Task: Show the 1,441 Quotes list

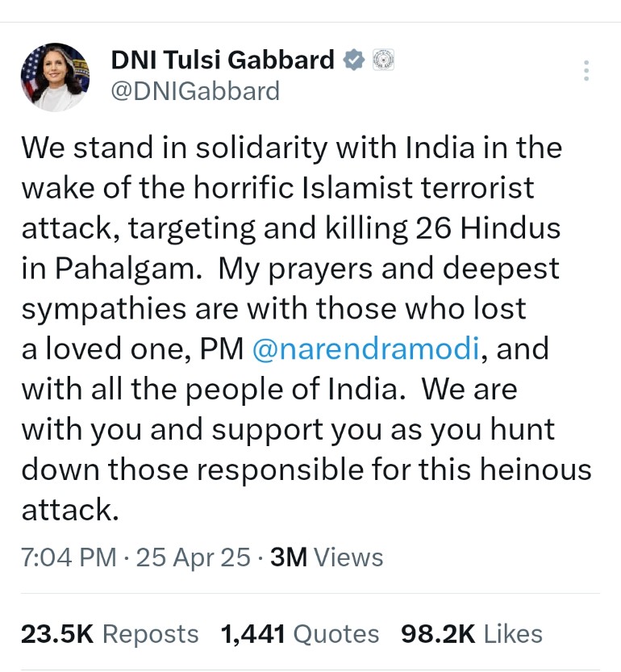Action: click(x=300, y=634)
